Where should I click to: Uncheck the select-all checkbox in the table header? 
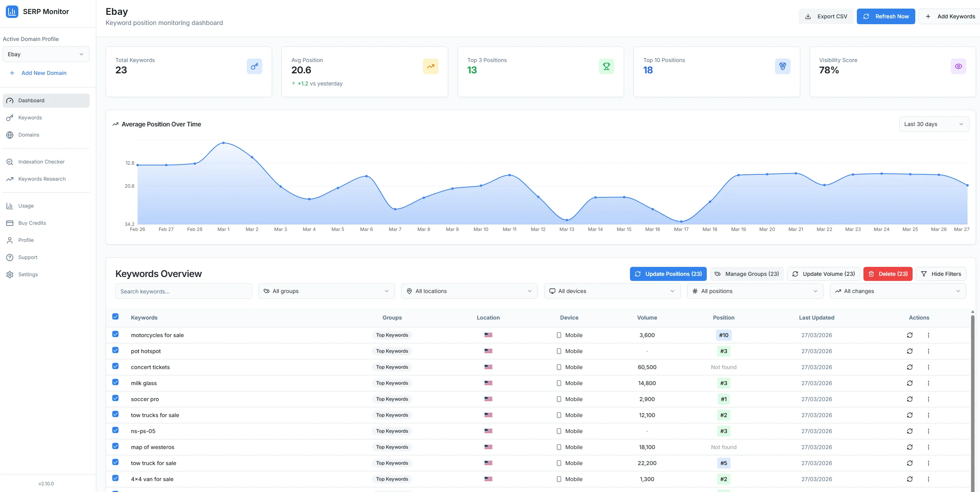(x=115, y=317)
